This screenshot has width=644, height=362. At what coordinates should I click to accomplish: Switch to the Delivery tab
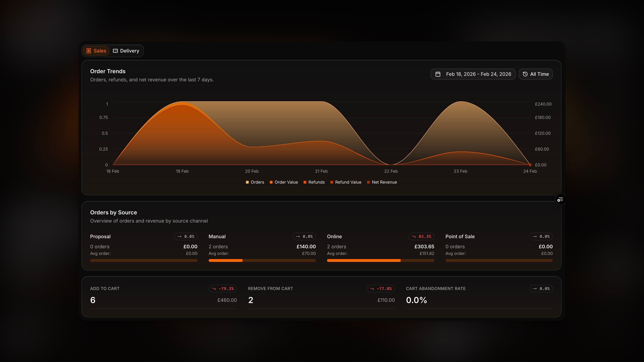click(127, 51)
